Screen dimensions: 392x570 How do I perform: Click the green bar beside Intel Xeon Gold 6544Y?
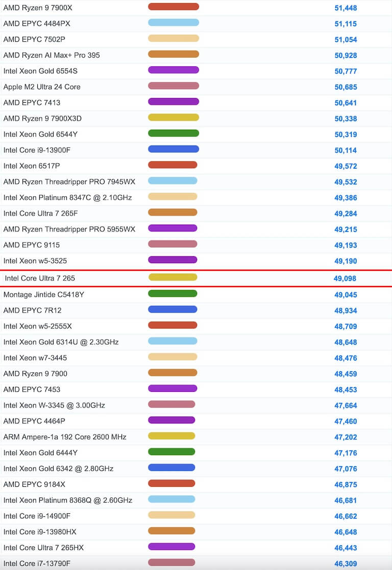(x=174, y=134)
